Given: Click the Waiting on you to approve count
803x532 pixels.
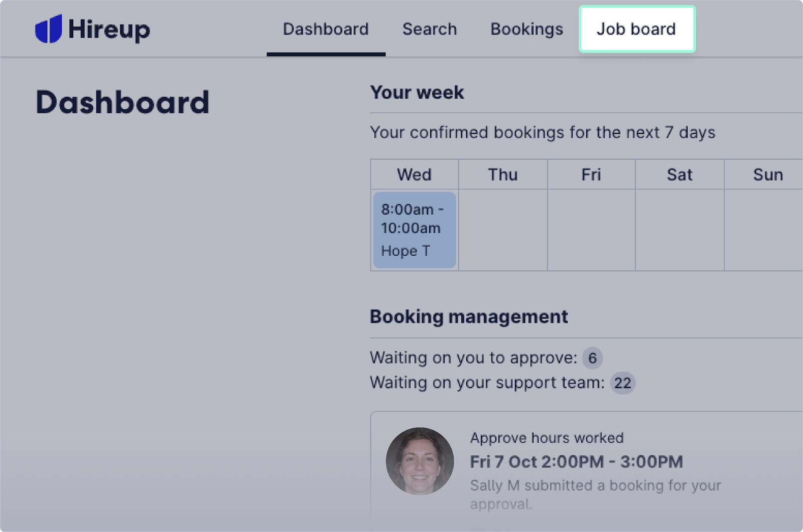Looking at the screenshot, I should click(x=592, y=358).
